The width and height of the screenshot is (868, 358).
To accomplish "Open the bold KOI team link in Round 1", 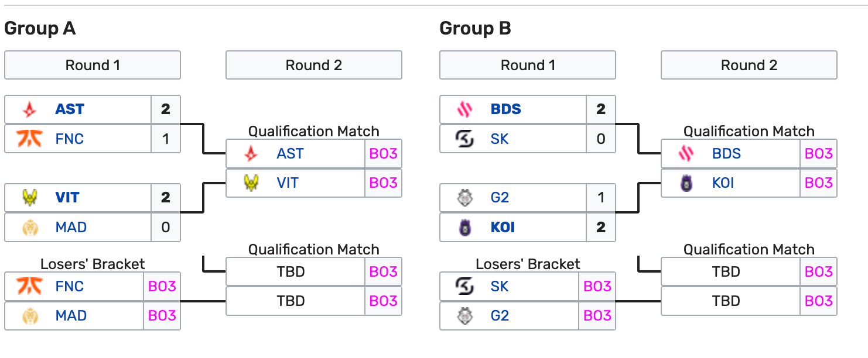I will pyautogui.click(x=503, y=227).
